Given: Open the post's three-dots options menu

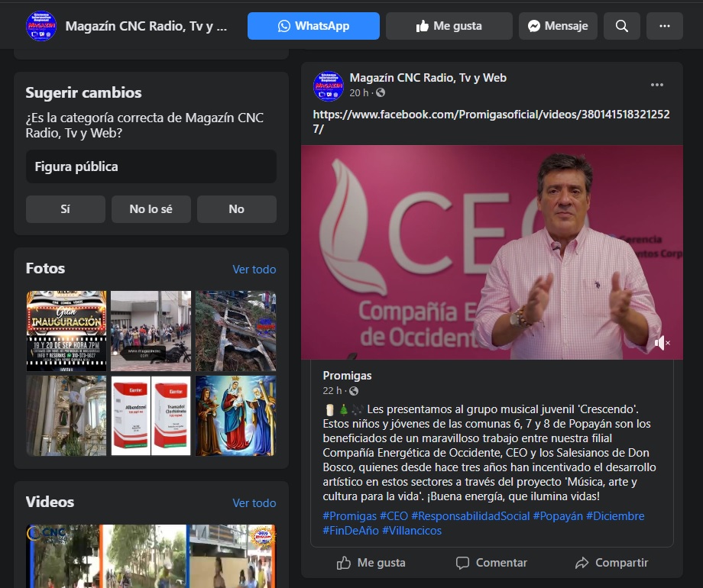Looking at the screenshot, I should tap(657, 86).
